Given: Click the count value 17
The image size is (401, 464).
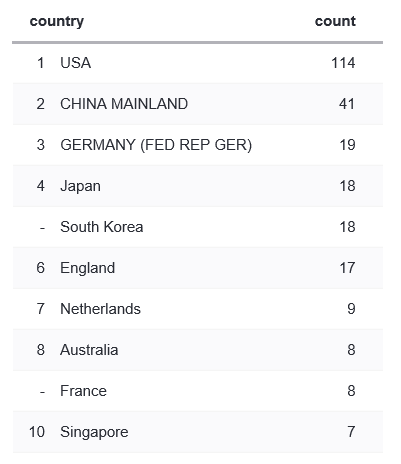Looking at the screenshot, I should tap(347, 268).
